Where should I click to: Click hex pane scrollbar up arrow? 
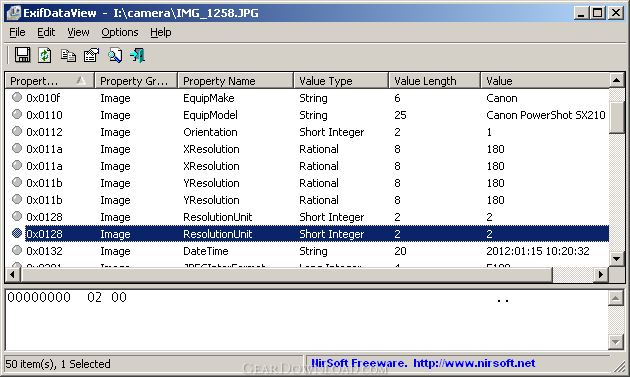[616, 298]
